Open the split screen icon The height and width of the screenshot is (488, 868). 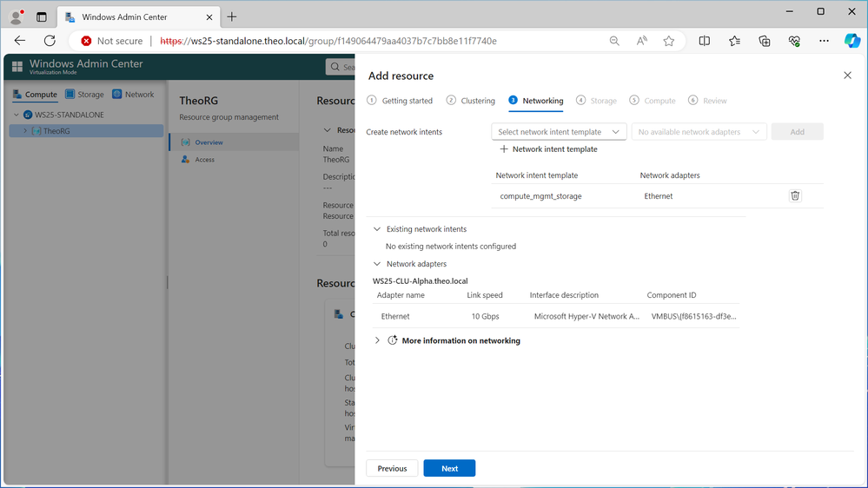tap(704, 41)
